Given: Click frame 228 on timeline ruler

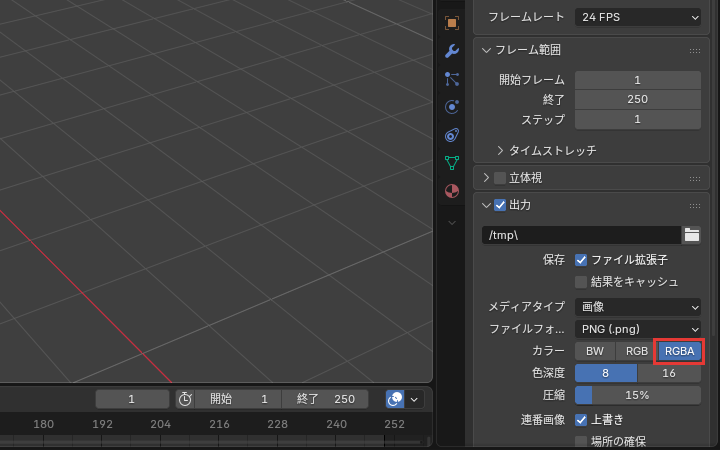Looking at the screenshot, I should (278, 424).
